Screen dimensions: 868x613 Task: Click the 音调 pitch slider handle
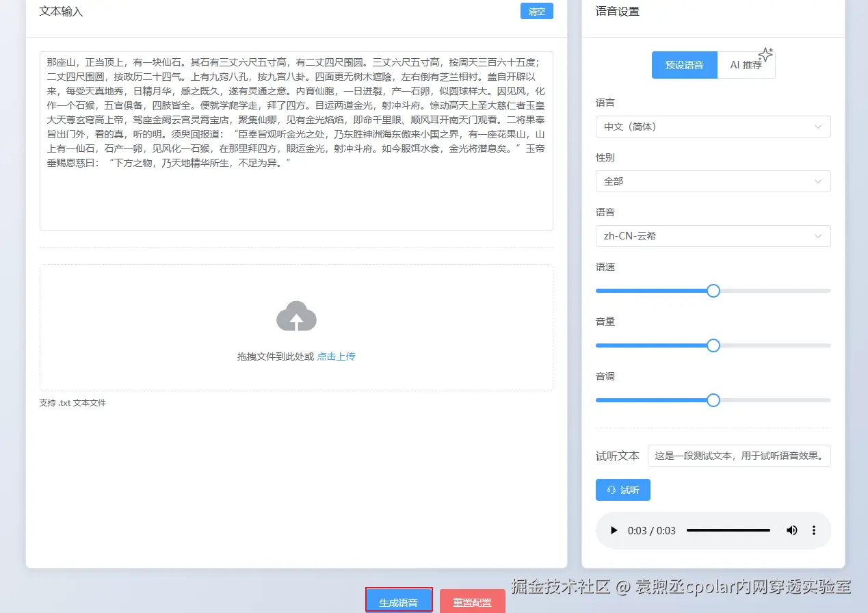tap(713, 400)
